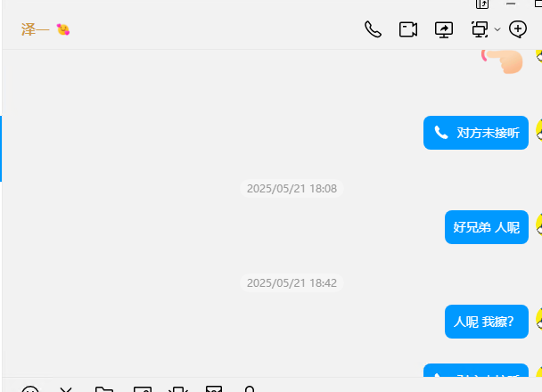Click the pointing hand emoji message
The width and height of the screenshot is (542, 392).
click(x=502, y=61)
